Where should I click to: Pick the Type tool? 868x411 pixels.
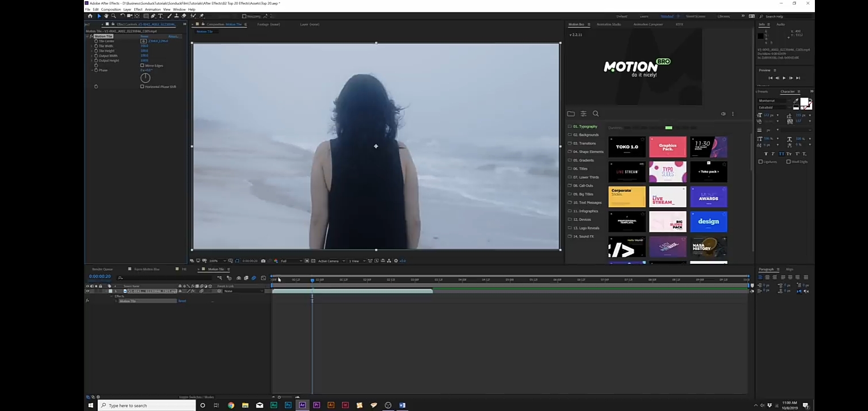[x=160, y=16]
